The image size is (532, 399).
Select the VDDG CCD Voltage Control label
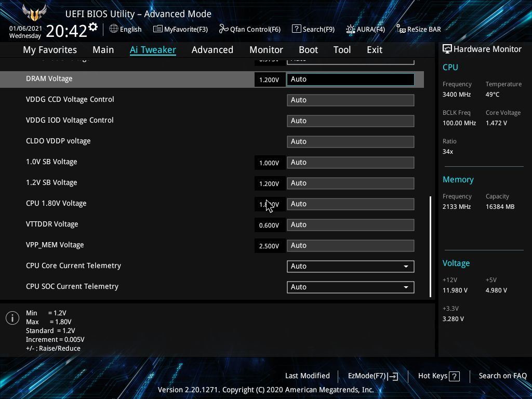click(70, 99)
